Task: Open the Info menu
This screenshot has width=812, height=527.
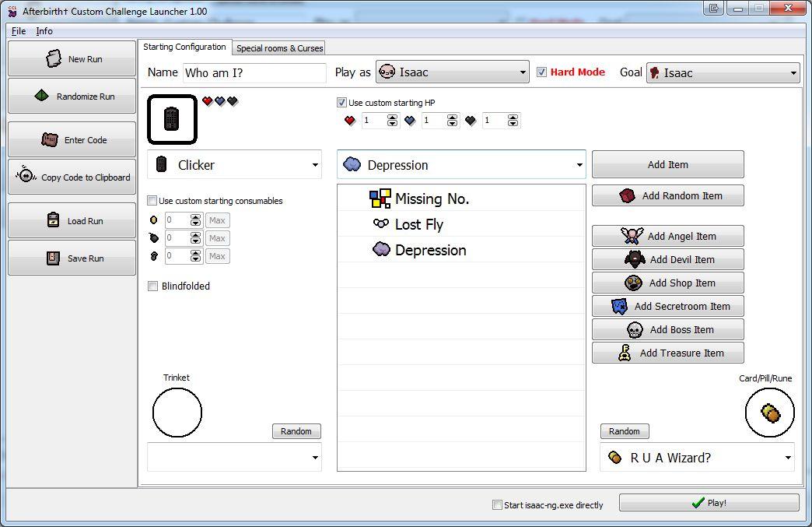Action: tap(44, 31)
